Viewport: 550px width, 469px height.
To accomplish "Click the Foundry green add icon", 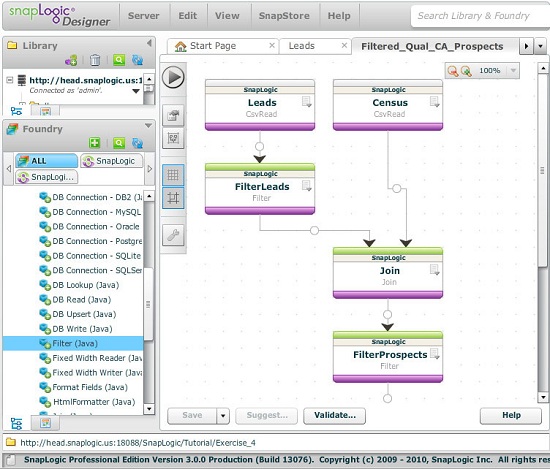I will click(94, 143).
